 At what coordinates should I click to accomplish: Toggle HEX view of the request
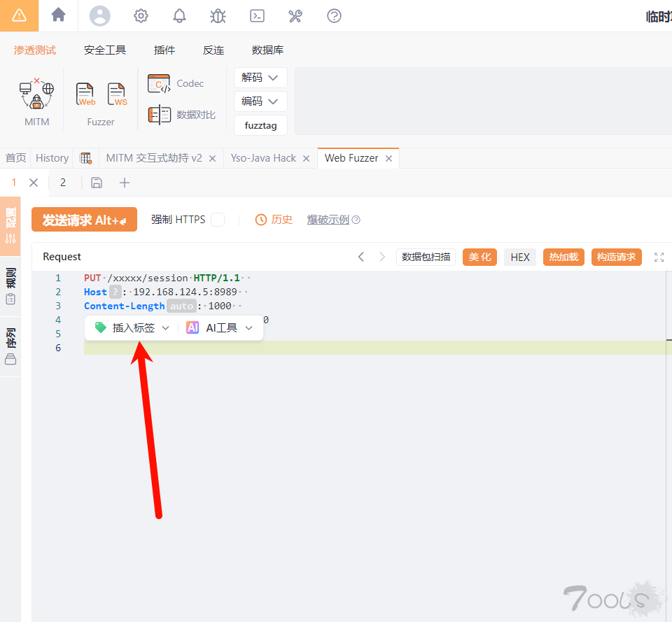click(x=520, y=257)
